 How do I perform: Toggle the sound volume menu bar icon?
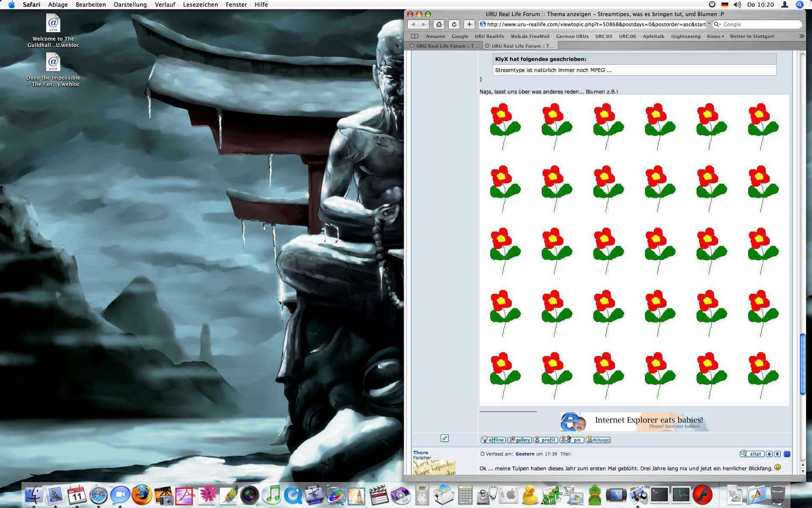737,5
